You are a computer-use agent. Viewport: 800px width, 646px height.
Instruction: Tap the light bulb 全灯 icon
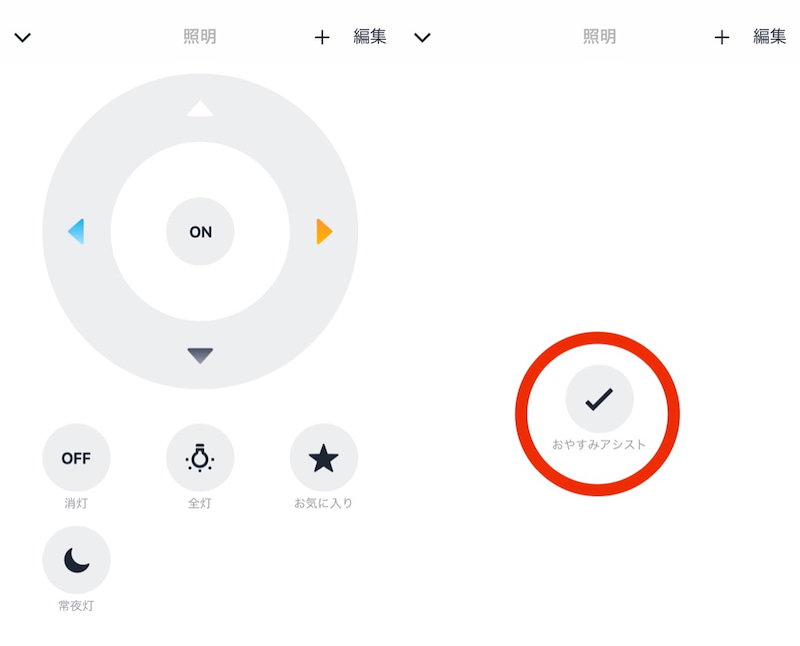coord(200,457)
